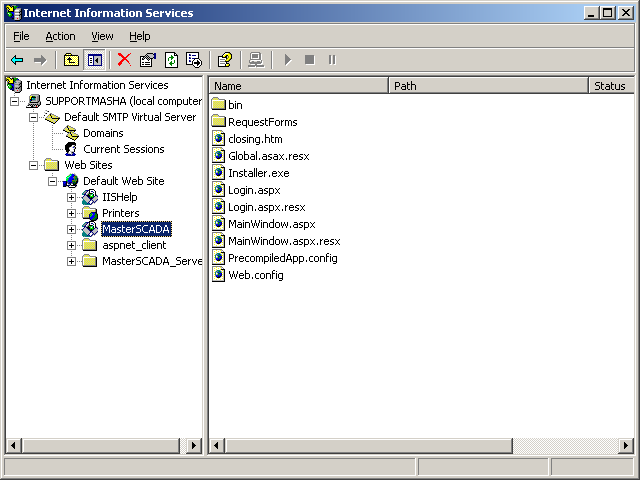
Task: Click the Forward arrow toolbar icon
Action: 40,60
